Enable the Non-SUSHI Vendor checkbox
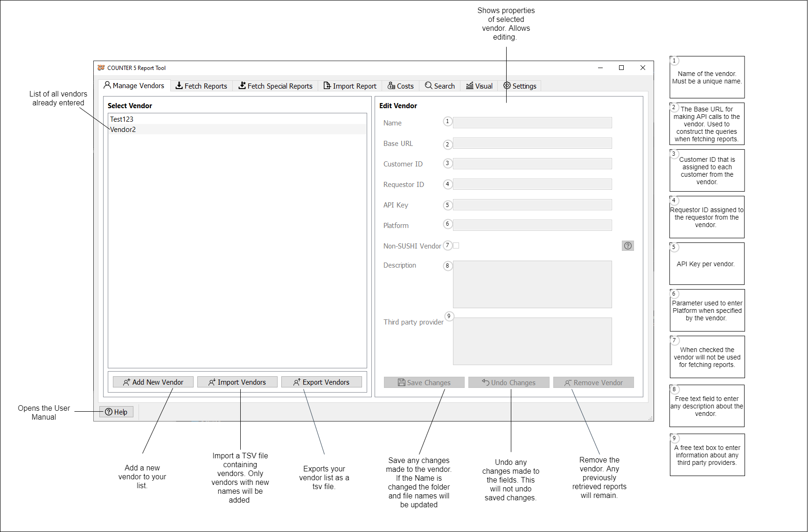808x532 pixels. pyautogui.click(x=456, y=245)
